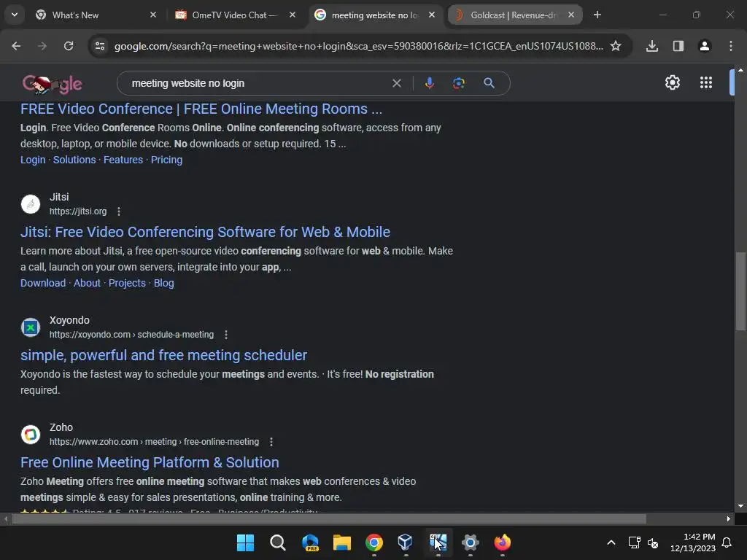The height and width of the screenshot is (560, 747).
Task: Open the Windows Start menu
Action: [x=245, y=542]
